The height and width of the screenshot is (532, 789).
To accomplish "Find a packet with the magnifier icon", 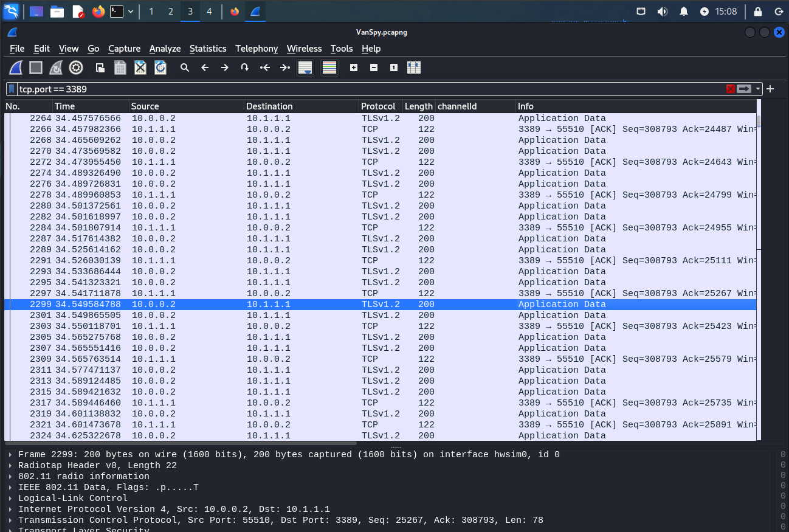I will [185, 67].
